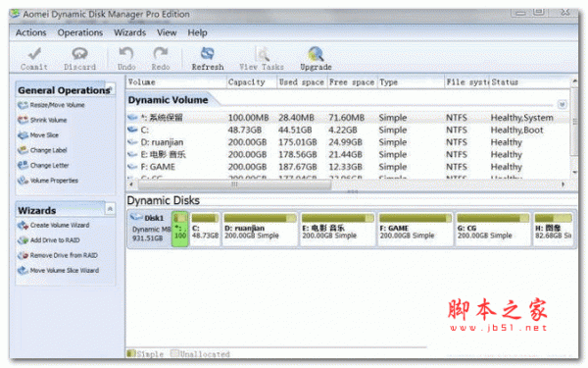
Task: Select the E: partition block in disk map
Action: tap(337, 229)
